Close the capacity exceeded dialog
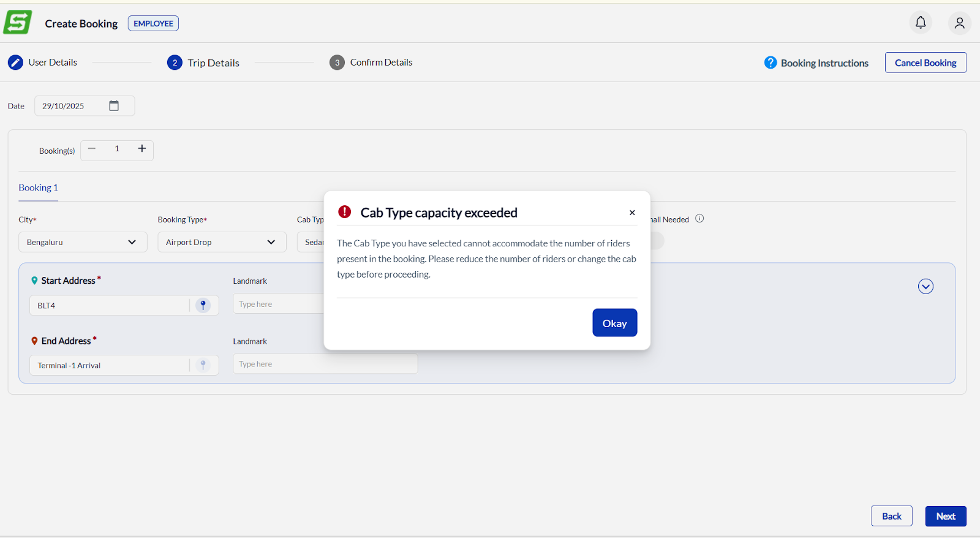 632,213
